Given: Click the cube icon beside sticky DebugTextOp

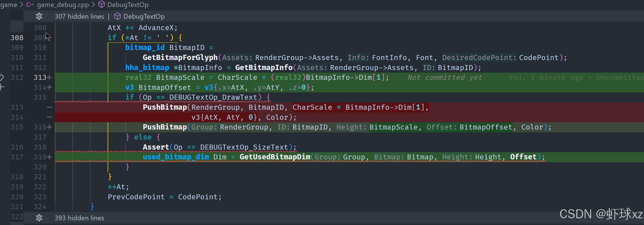Looking at the screenshot, I should 117,16.
